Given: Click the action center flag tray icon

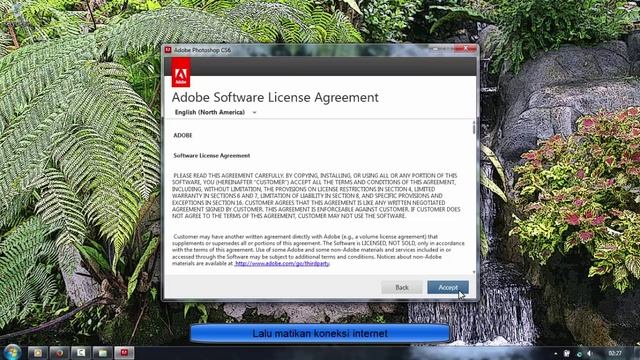Looking at the screenshot, I should [x=567, y=353].
